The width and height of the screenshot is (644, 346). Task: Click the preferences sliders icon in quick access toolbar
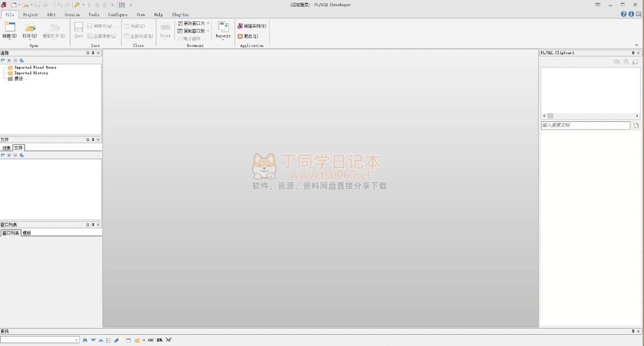[122, 5]
